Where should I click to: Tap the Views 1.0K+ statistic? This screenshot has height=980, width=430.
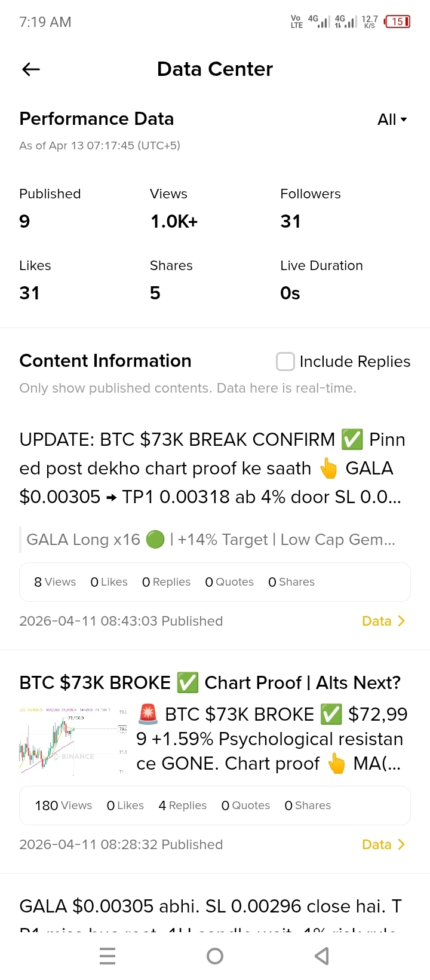click(174, 222)
